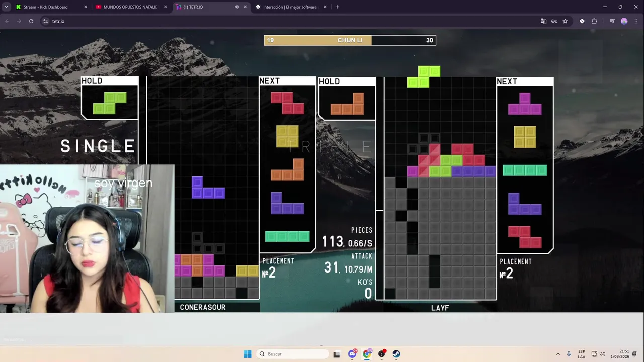The image size is (644, 362).
Task: Open the Windows Start menu
Action: click(x=247, y=354)
